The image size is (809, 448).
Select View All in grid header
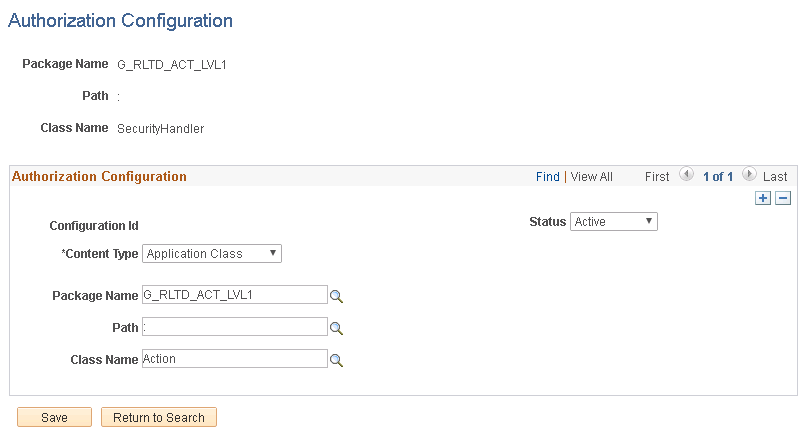(x=592, y=177)
